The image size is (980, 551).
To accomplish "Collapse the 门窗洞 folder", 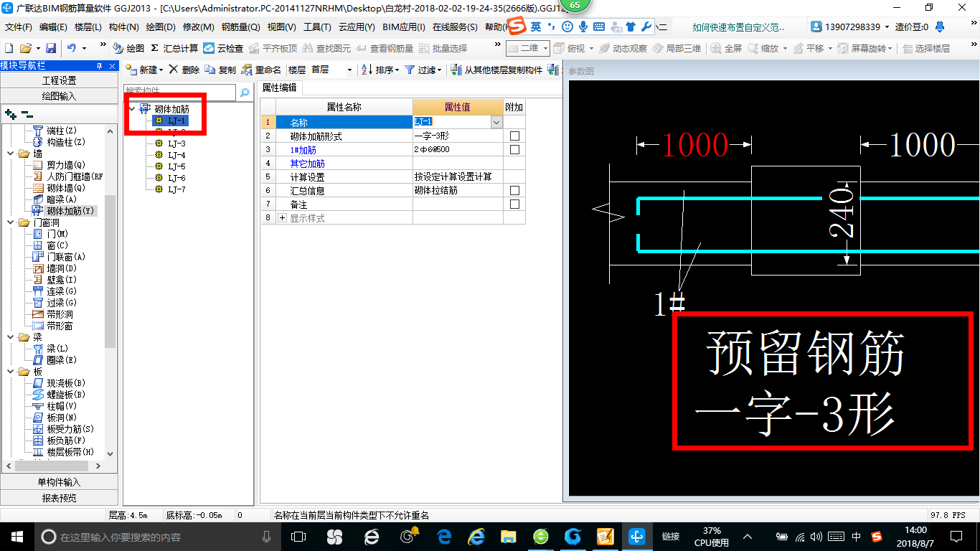I will 9,222.
